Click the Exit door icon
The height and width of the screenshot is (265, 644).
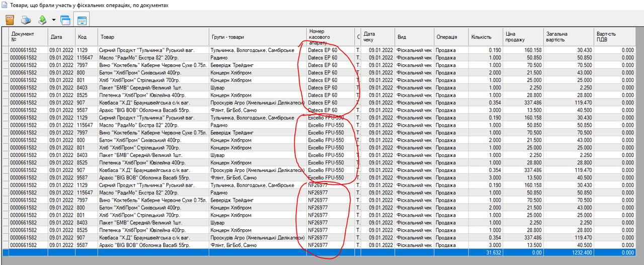click(10, 20)
